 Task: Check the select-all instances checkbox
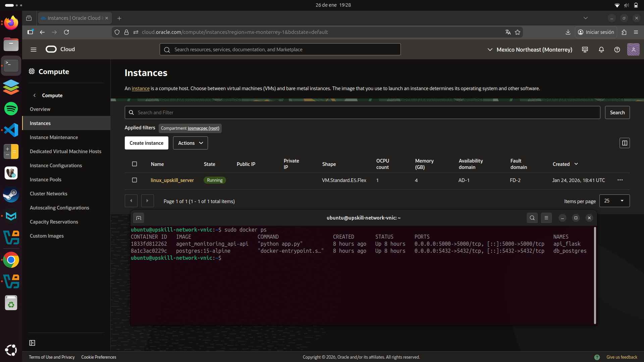pos(134,164)
